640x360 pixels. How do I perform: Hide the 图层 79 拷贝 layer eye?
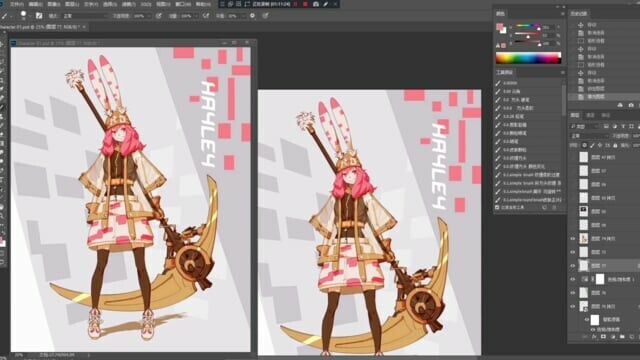click(x=573, y=238)
